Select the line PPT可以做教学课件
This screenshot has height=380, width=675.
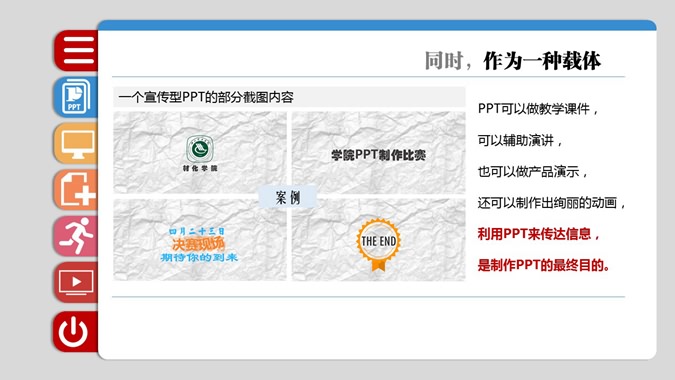click(538, 109)
